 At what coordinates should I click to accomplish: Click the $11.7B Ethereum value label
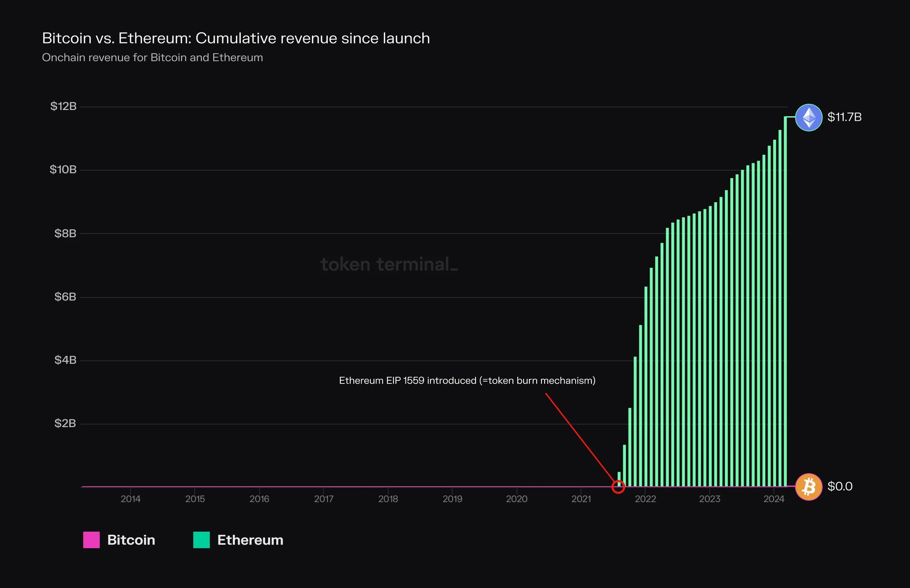(x=844, y=117)
